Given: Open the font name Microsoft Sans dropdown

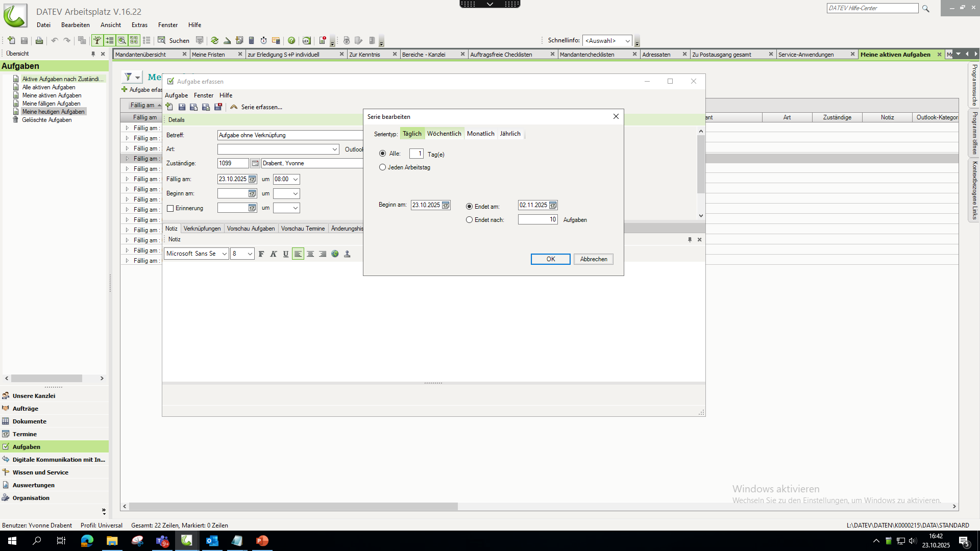Looking at the screenshot, I should coord(224,254).
